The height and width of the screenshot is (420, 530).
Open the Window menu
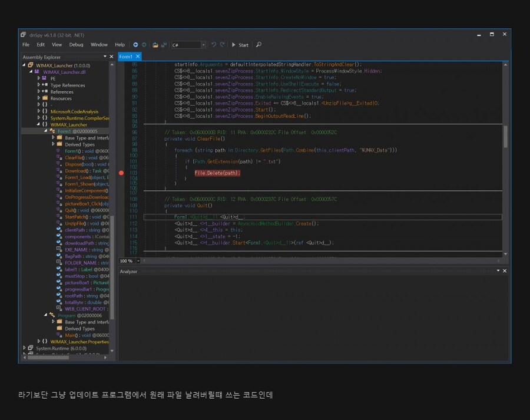pos(99,45)
